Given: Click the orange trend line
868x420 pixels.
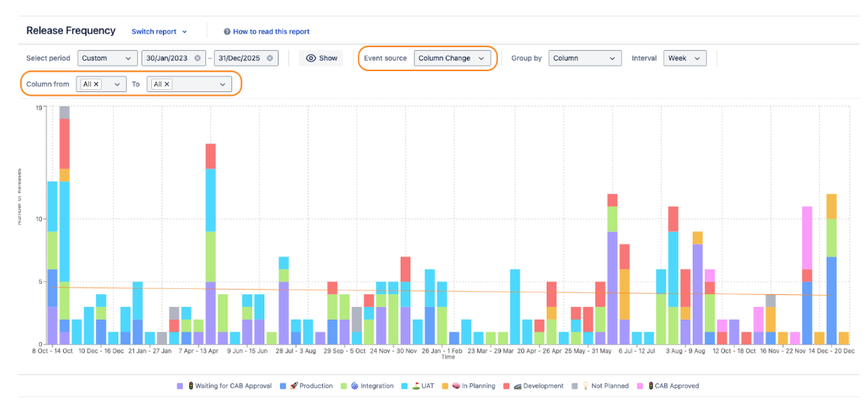Looking at the screenshot, I should point(443,291).
